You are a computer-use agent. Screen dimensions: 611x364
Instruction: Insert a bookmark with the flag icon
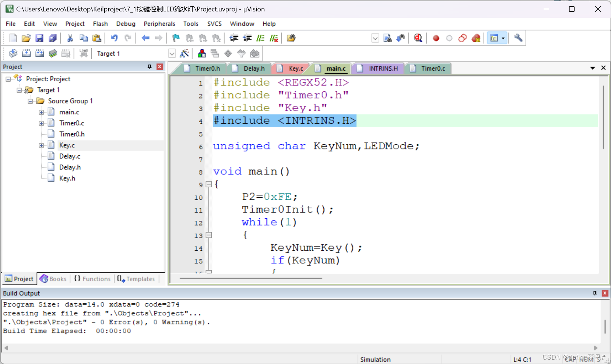pos(176,38)
